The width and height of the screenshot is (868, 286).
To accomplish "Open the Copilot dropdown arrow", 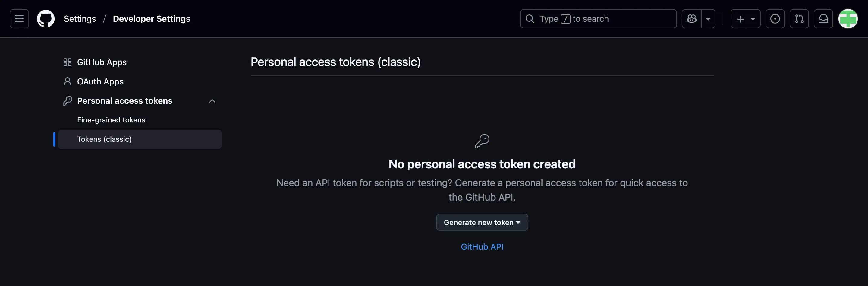I will coord(709,18).
